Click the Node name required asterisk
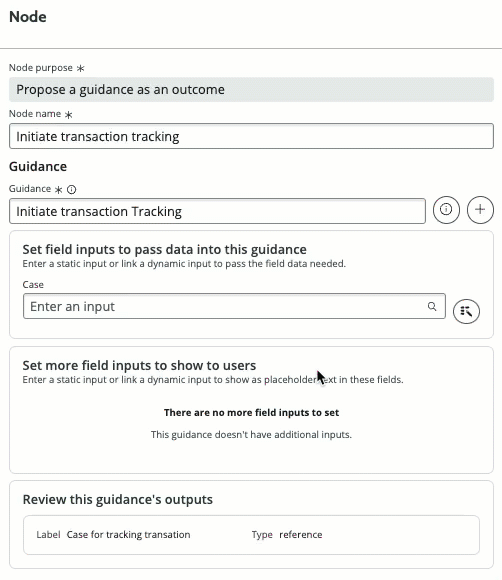This screenshot has width=502, height=580. tap(68, 115)
